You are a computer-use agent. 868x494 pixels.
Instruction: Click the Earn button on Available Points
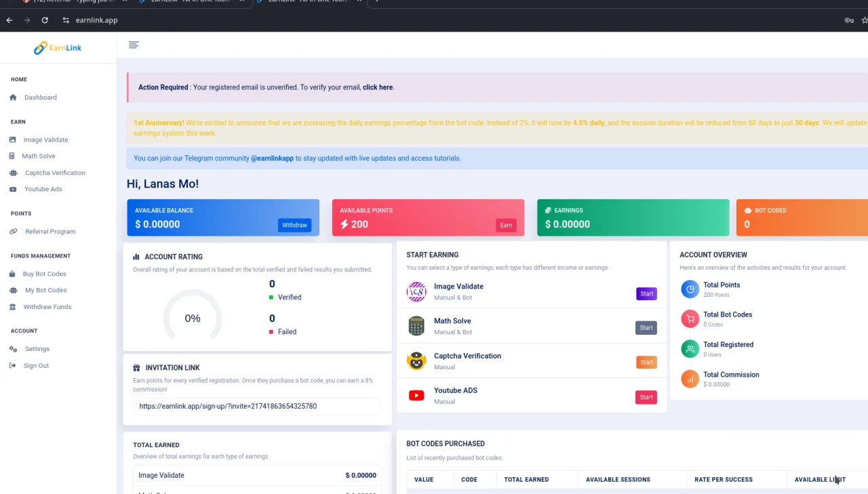coord(506,225)
